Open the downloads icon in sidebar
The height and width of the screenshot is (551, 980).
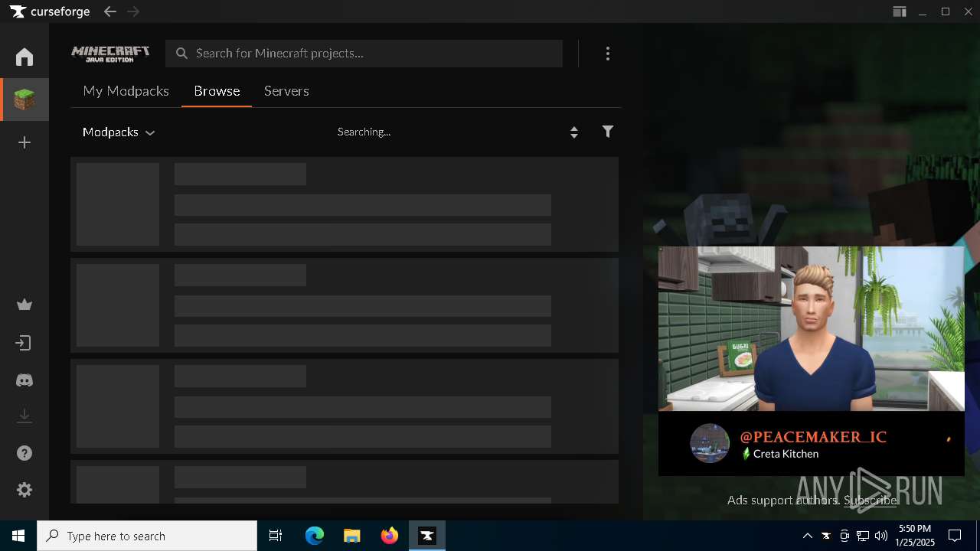[24, 416]
